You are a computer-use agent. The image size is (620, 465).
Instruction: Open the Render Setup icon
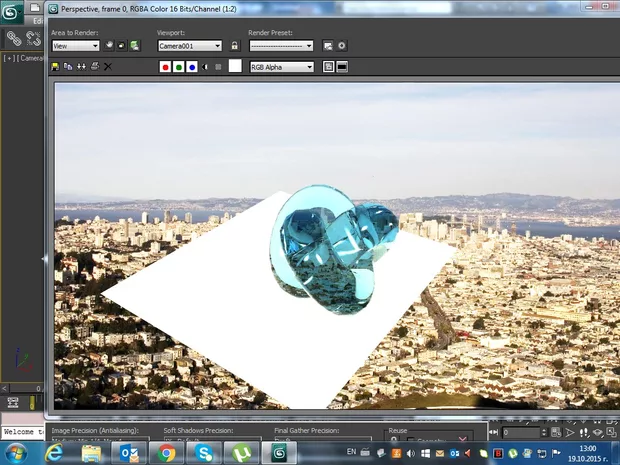328,45
